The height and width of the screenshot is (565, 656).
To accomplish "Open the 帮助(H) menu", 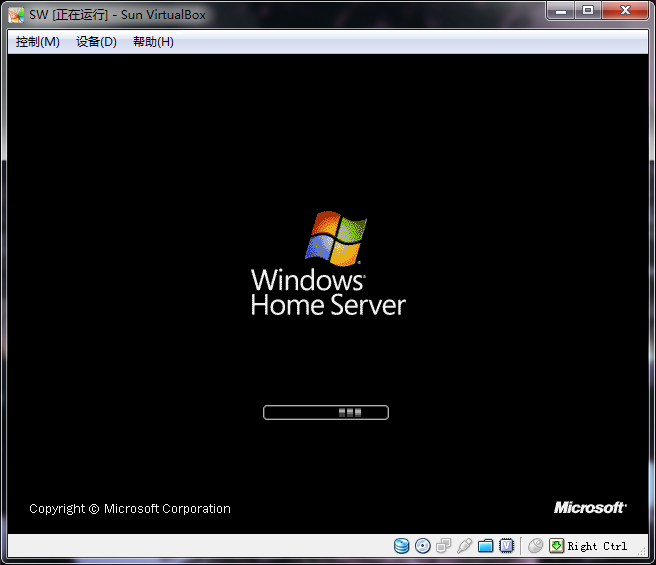I will [153, 42].
